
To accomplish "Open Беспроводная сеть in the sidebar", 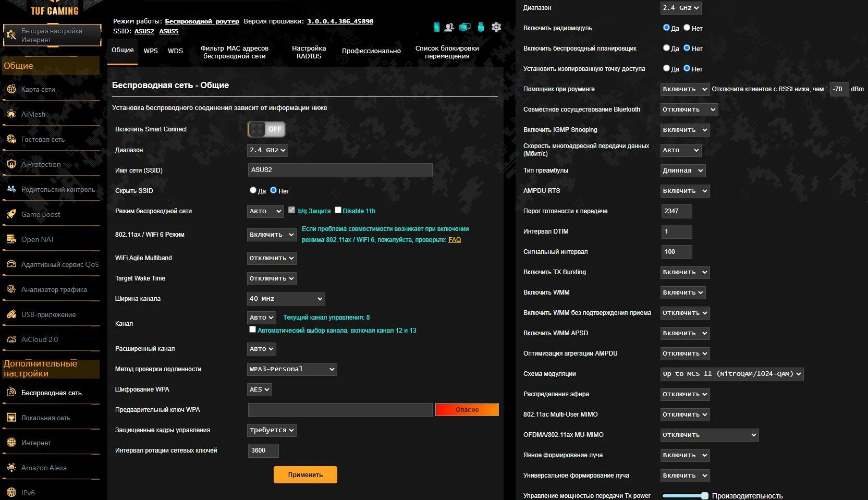I will [x=51, y=393].
